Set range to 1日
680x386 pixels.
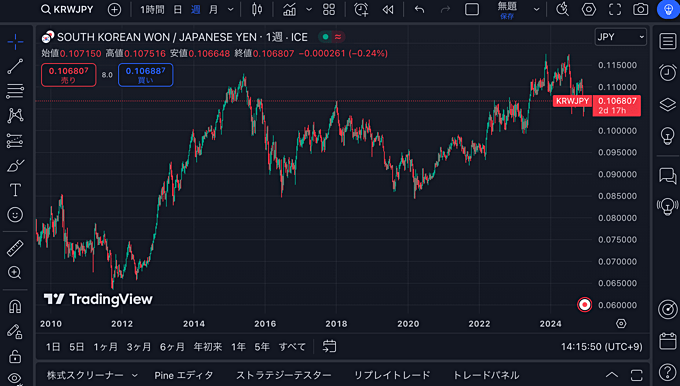tap(53, 347)
